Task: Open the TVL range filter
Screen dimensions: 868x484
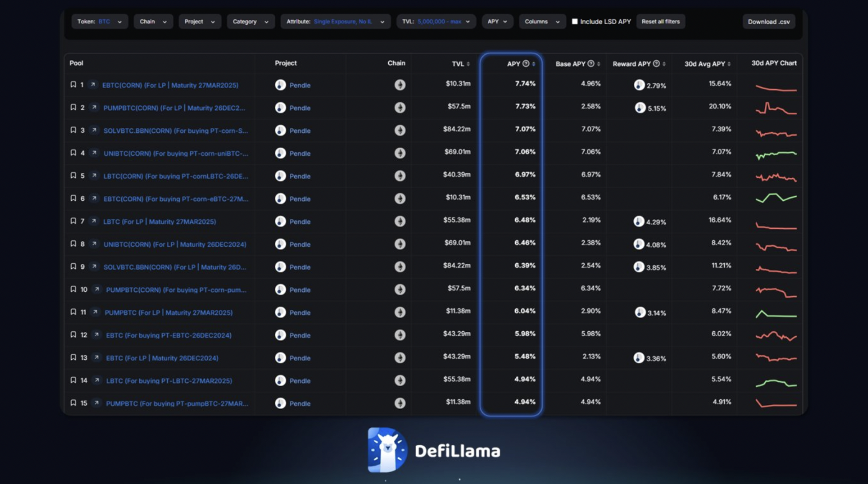Action: pyautogui.click(x=436, y=22)
